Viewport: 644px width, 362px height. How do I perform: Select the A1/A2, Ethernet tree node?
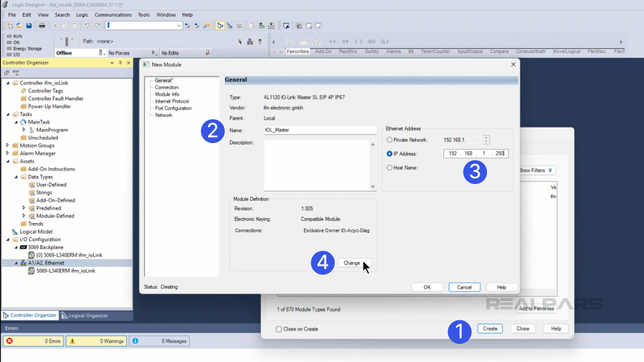point(46,263)
